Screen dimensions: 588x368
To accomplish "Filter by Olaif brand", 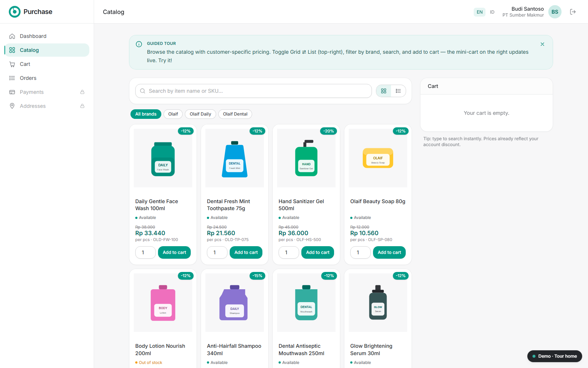I will click(x=173, y=114).
